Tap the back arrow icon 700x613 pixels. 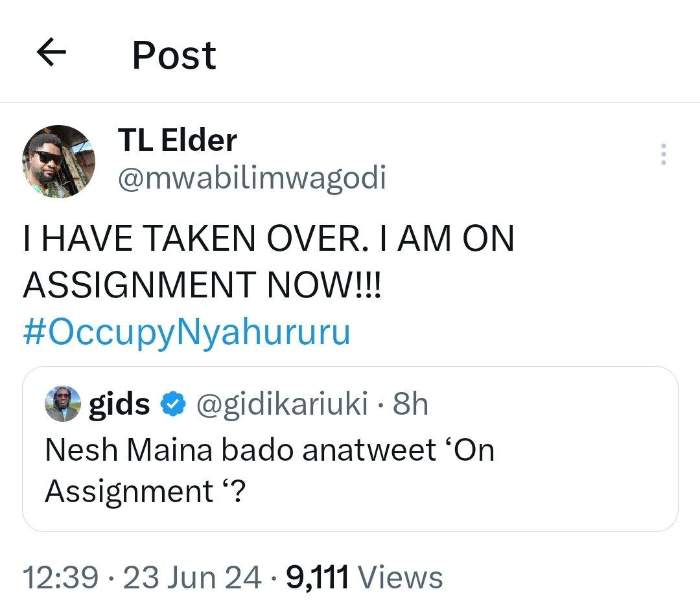52,53
